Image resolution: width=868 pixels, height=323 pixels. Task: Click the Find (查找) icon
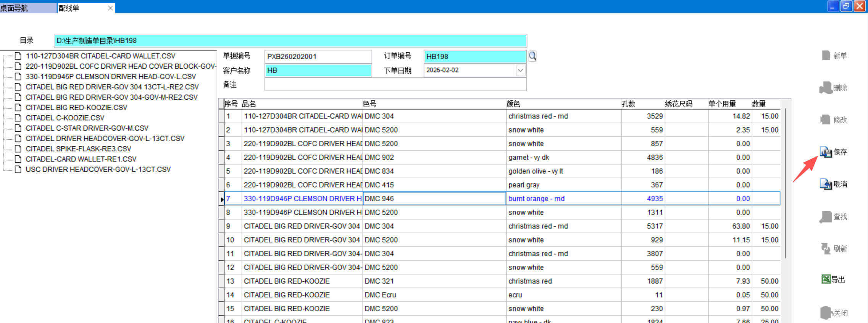click(x=825, y=217)
